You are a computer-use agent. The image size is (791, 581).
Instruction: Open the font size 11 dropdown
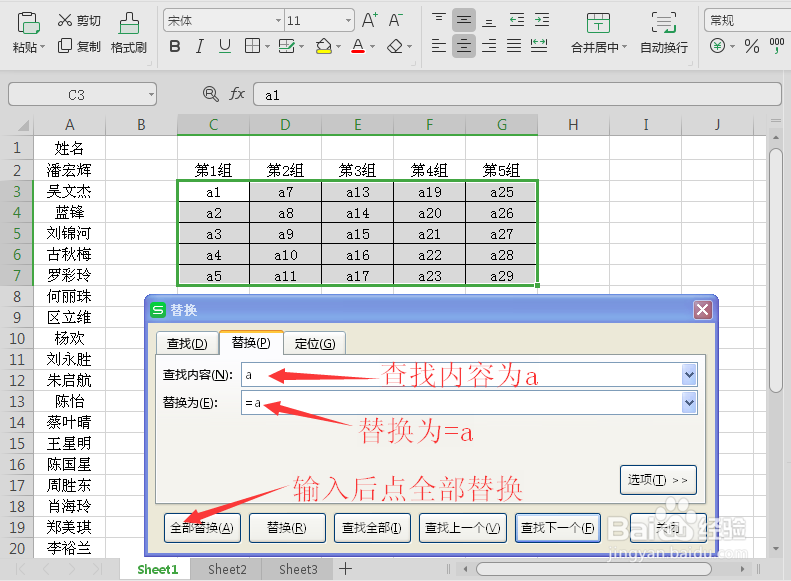(348, 21)
